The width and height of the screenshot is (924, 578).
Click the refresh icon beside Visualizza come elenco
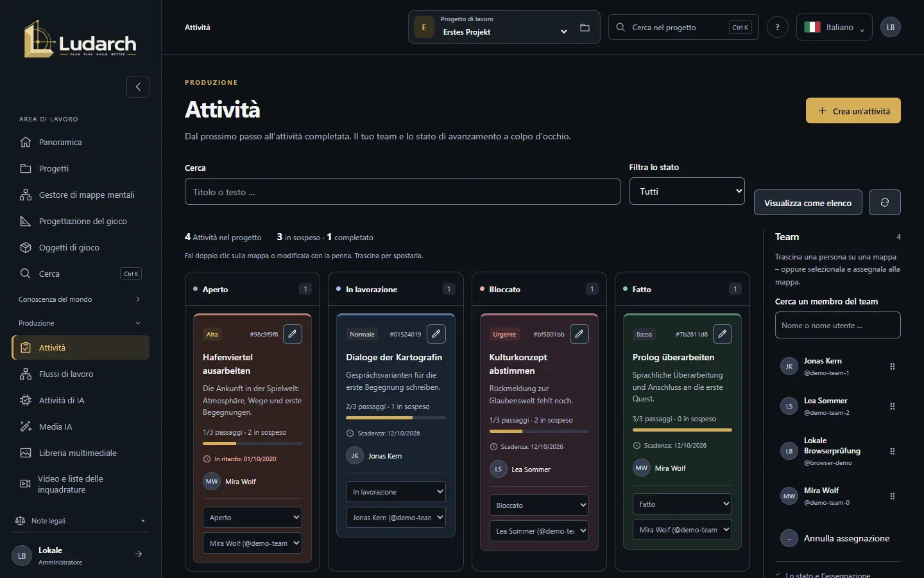point(885,202)
